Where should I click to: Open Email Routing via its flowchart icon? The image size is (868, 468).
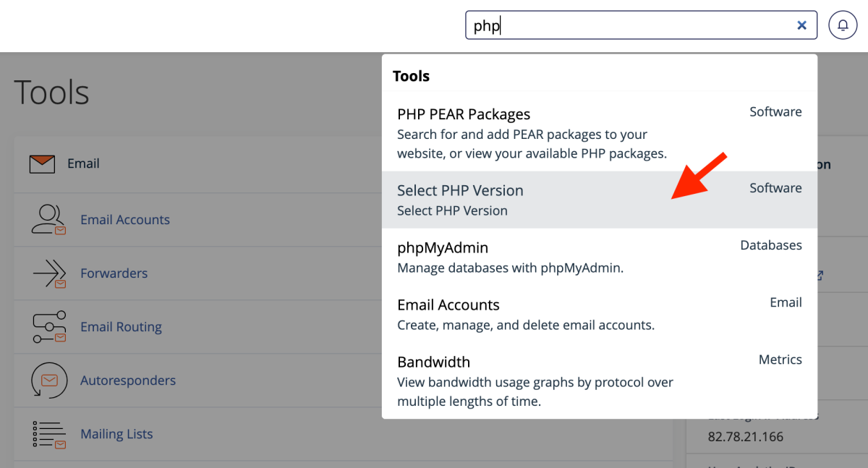tap(48, 326)
